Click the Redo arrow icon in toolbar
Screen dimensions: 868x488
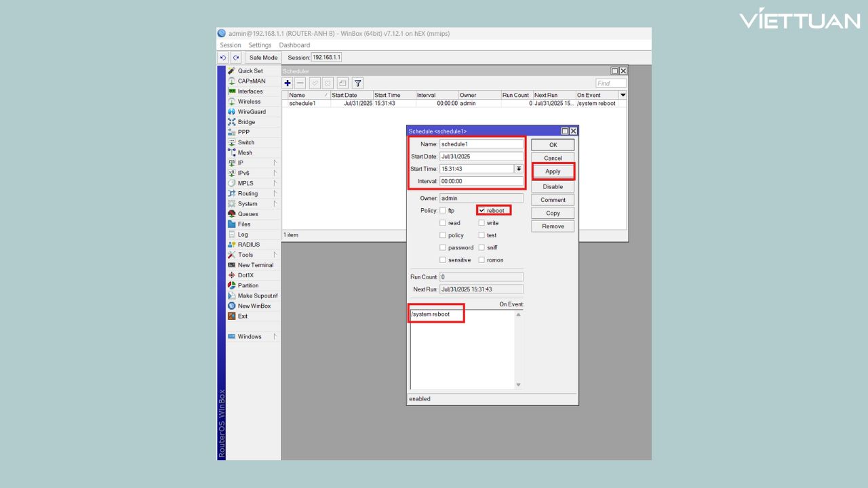point(235,58)
